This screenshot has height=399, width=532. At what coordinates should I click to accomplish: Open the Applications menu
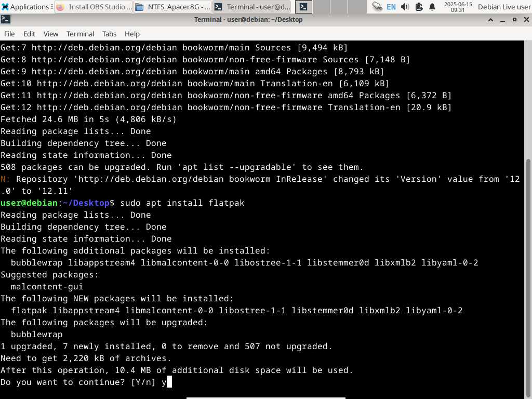(26, 7)
